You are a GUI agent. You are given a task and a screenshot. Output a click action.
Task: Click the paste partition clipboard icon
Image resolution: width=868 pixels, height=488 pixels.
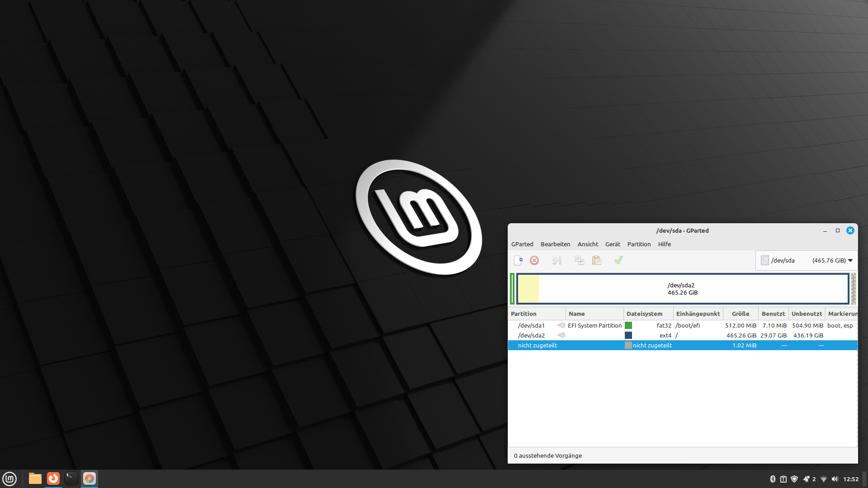tap(597, 260)
